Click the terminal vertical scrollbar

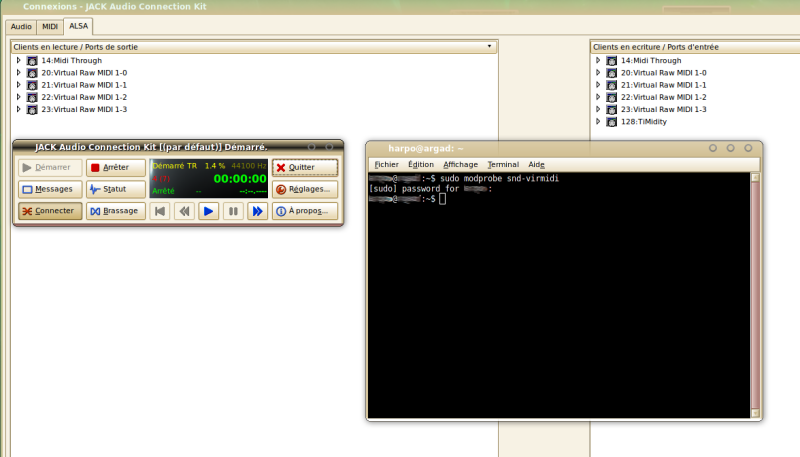[755, 295]
